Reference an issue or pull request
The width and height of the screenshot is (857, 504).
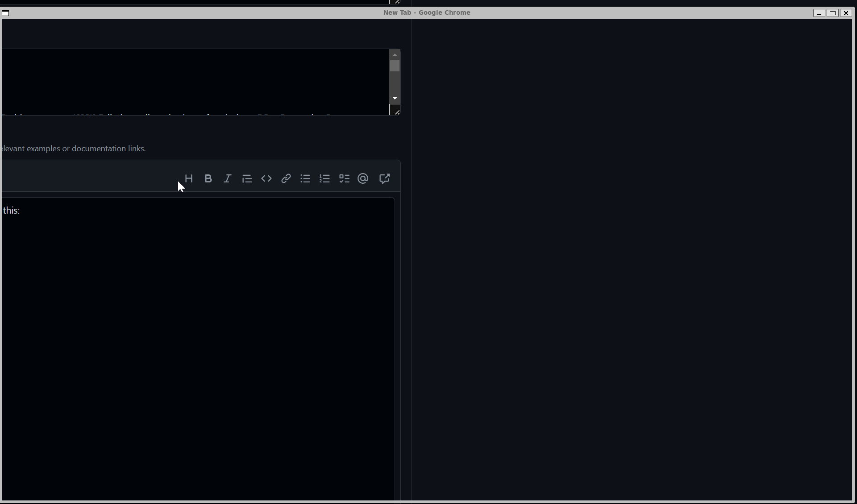click(x=384, y=179)
